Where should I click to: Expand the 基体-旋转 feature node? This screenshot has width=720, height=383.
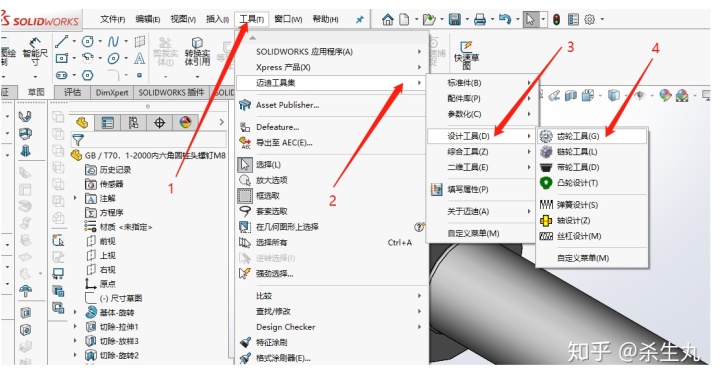[75, 312]
